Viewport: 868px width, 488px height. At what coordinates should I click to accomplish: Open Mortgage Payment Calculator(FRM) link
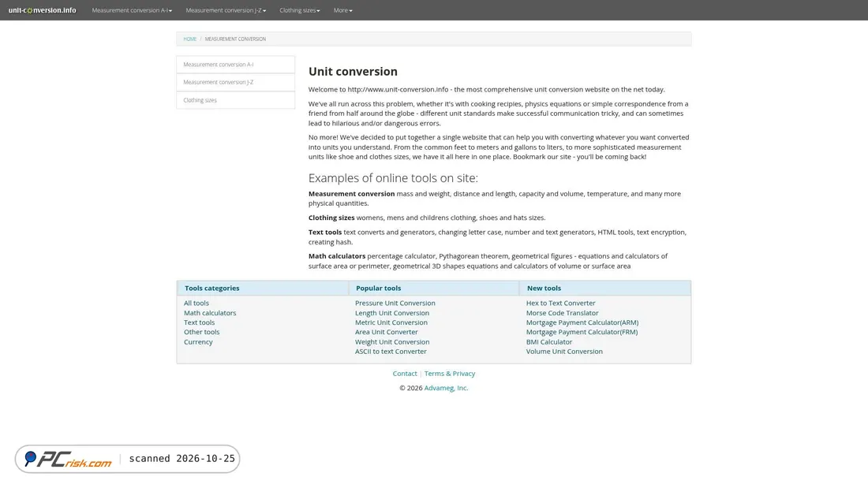coord(582,332)
